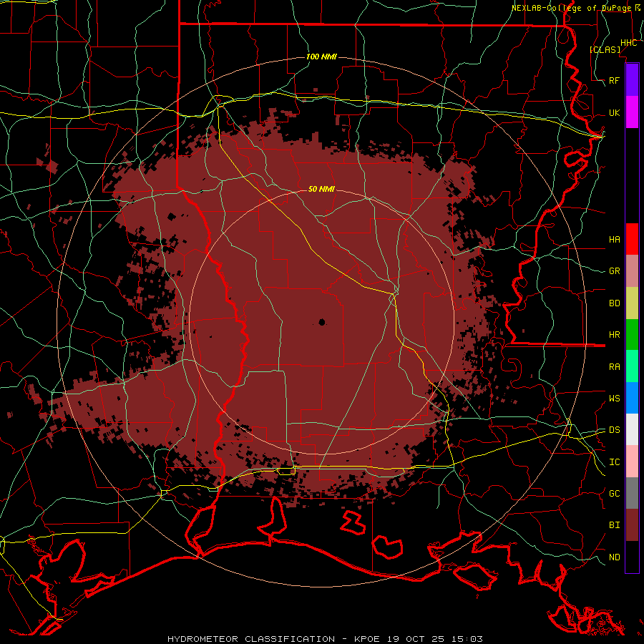This screenshot has height=644, width=644.
Task: Click the yellow BD legend swatch
Action: tap(632, 303)
